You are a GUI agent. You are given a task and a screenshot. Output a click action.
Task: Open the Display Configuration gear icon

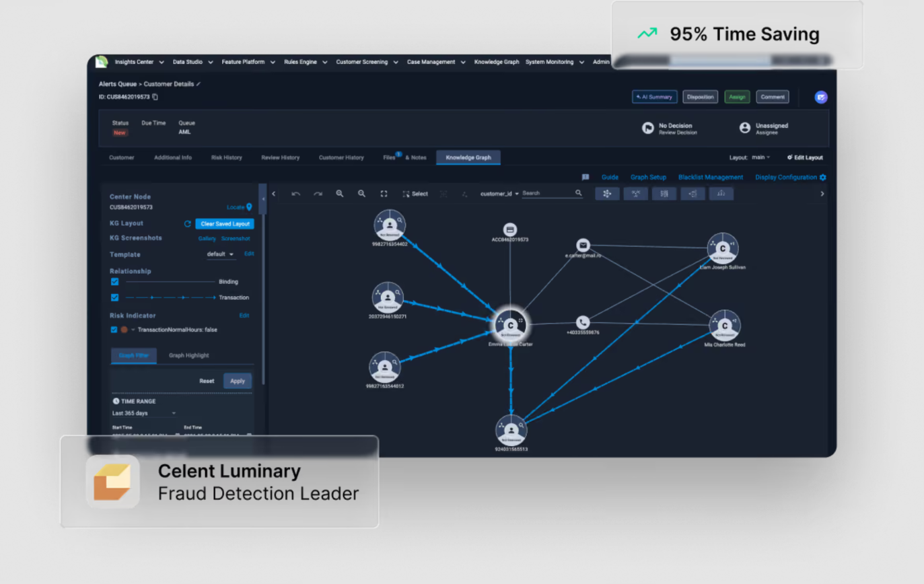point(823,177)
